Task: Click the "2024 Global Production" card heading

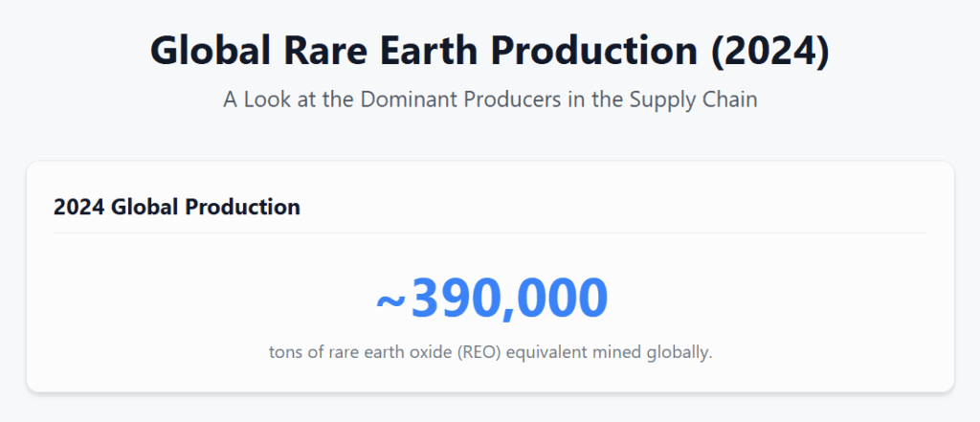Action: pos(177,207)
